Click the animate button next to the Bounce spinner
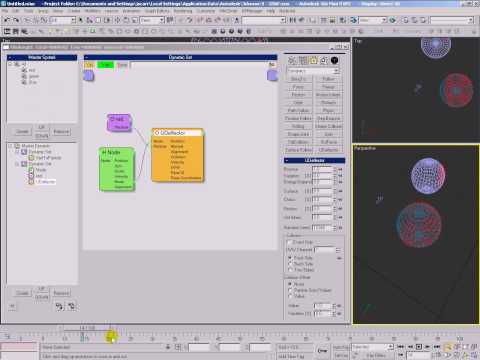The width and height of the screenshot is (480, 360). coord(340,169)
